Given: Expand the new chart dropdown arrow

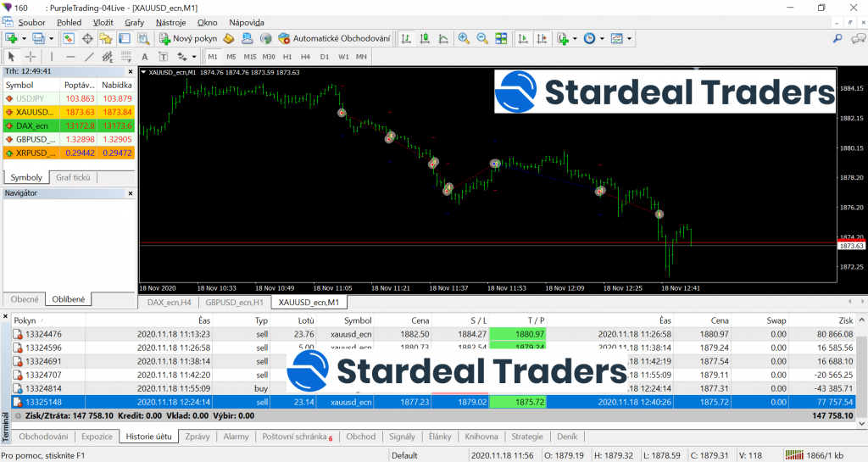Looking at the screenshot, I should [23, 39].
